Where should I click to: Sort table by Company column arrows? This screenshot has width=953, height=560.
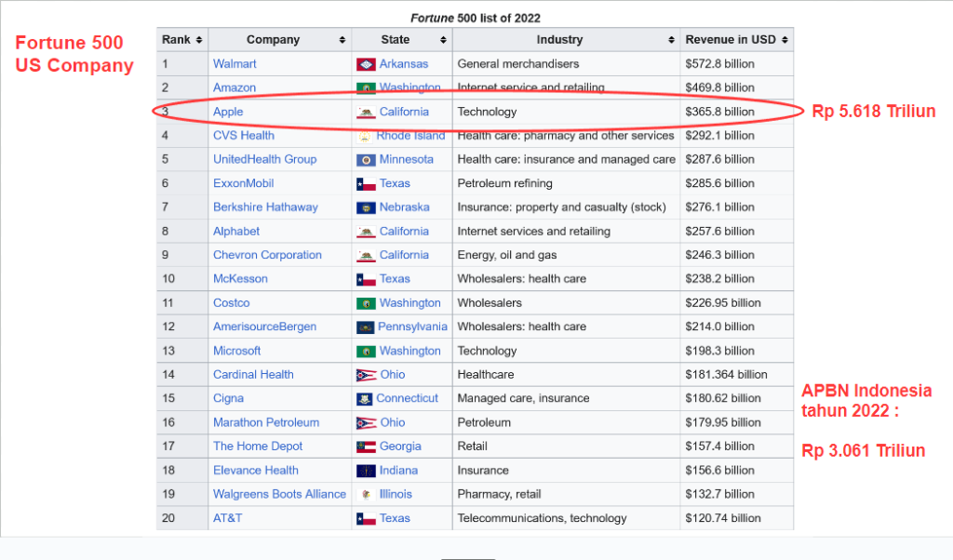[342, 40]
